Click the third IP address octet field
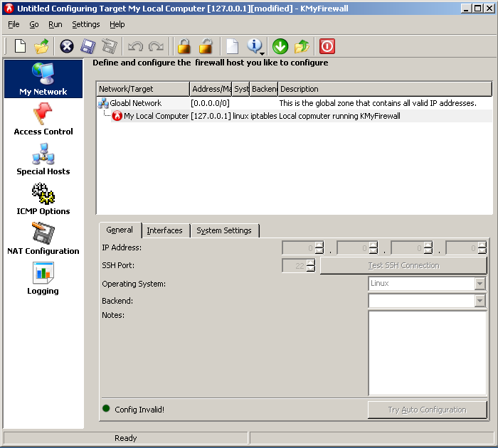This screenshot has width=498, height=448. click(412, 248)
